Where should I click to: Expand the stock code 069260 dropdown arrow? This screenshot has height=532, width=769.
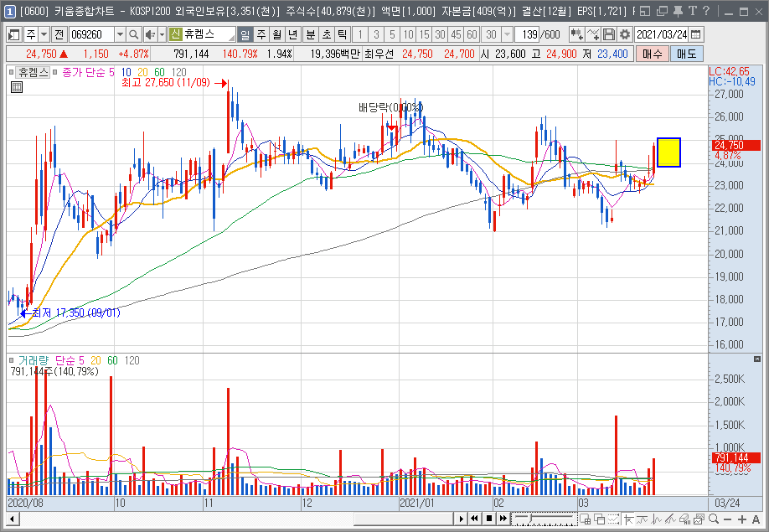[x=120, y=34]
